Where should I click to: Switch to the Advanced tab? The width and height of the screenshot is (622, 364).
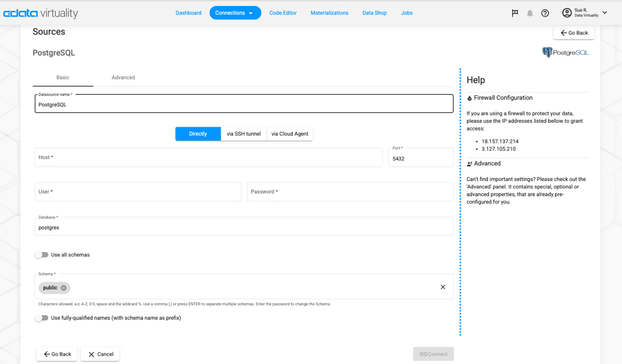[x=123, y=77]
